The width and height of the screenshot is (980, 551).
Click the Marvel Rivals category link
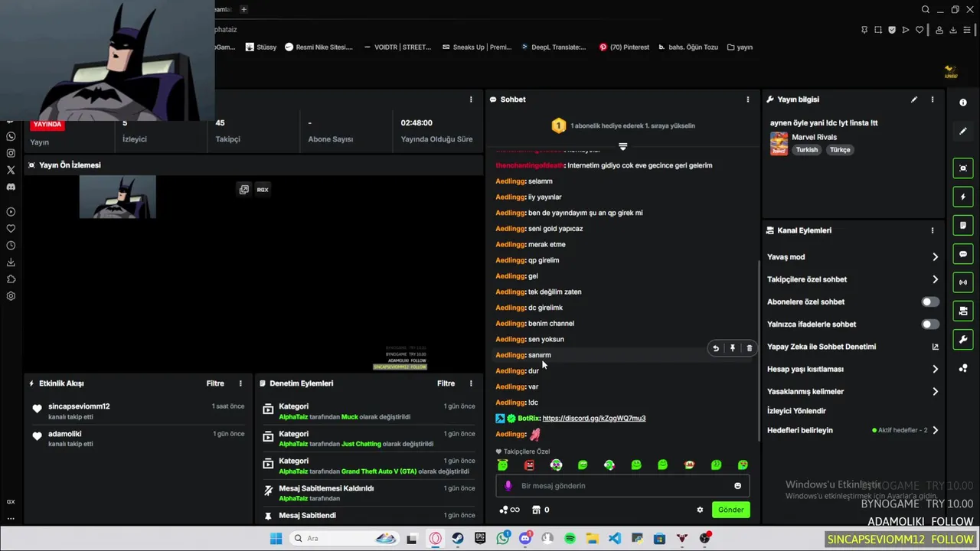tap(814, 137)
